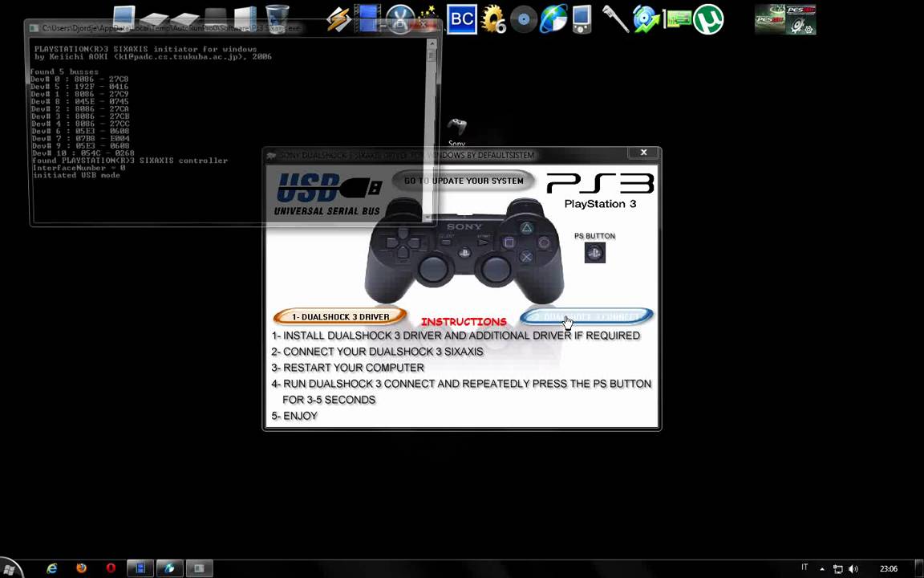The height and width of the screenshot is (578, 924).
Task: Launch Internet Explorer from the taskbar
Action: pos(52,568)
